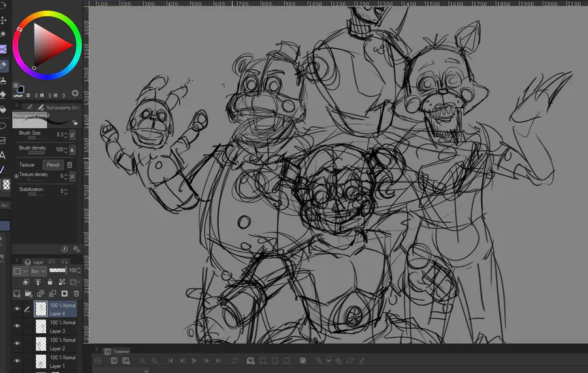The image size is (588, 373).
Task: Select the Eraser tool
Action: 3,95
